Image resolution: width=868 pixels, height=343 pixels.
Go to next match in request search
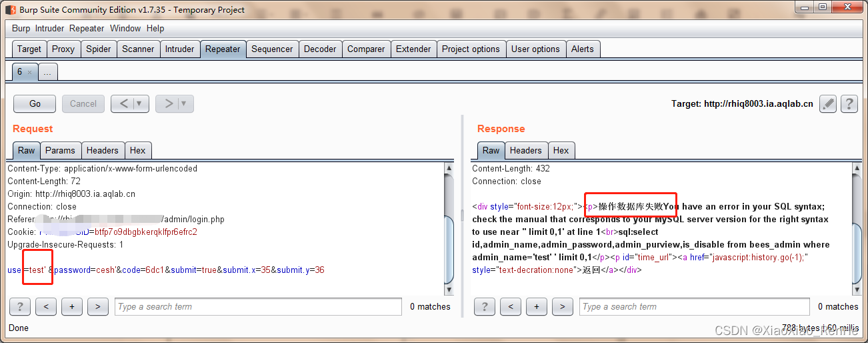[x=97, y=306]
